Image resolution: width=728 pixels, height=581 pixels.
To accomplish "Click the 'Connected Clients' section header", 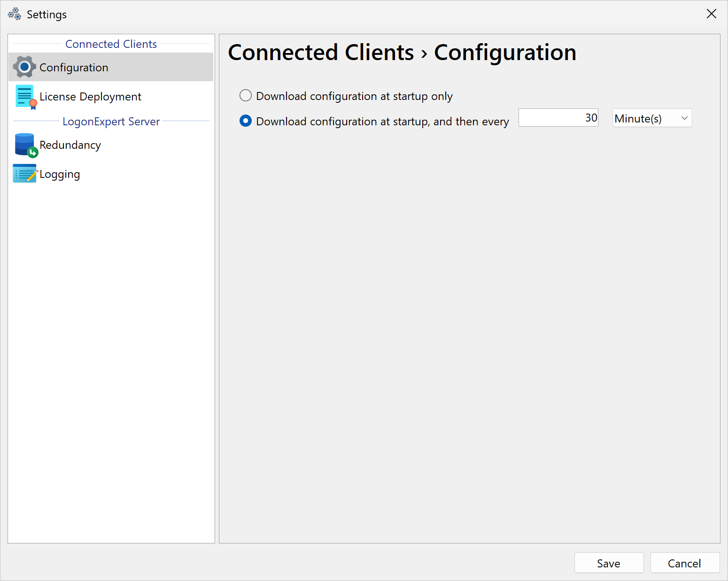I will click(111, 44).
